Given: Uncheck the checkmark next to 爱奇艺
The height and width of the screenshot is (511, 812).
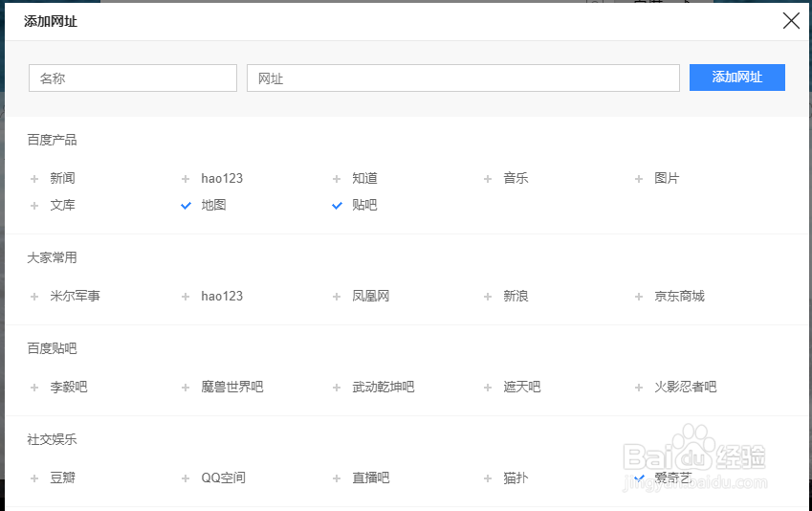Looking at the screenshot, I should (x=640, y=478).
